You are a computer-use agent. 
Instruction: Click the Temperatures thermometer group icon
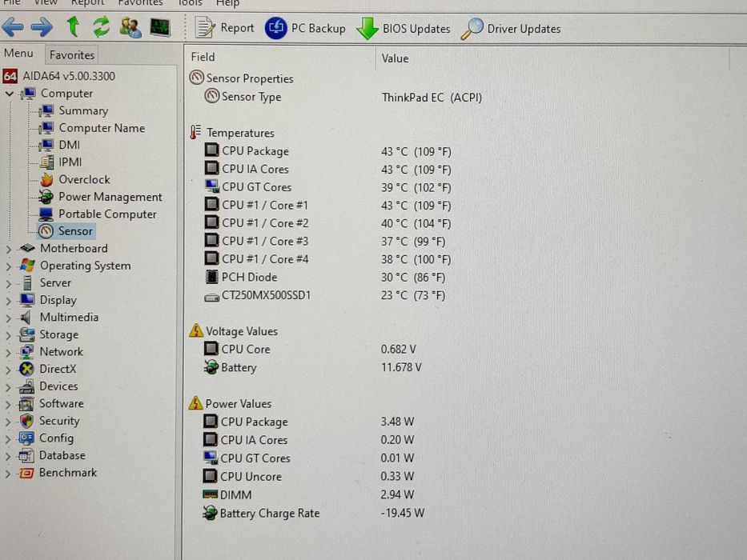[195, 132]
